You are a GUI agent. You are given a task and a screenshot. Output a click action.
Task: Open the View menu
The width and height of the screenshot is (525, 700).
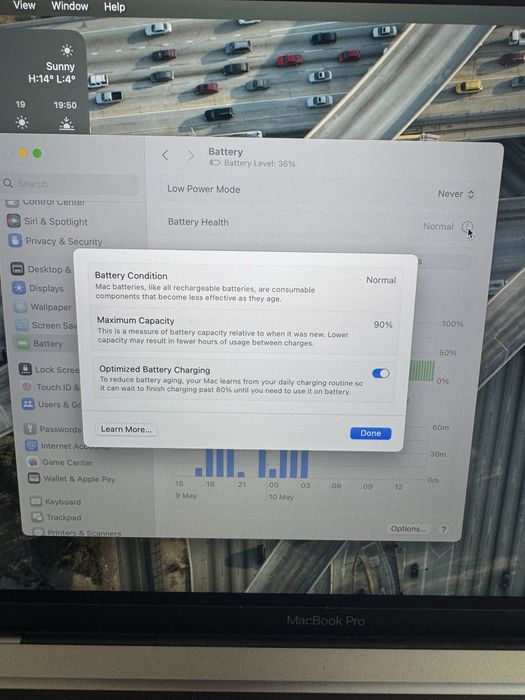tap(24, 5)
